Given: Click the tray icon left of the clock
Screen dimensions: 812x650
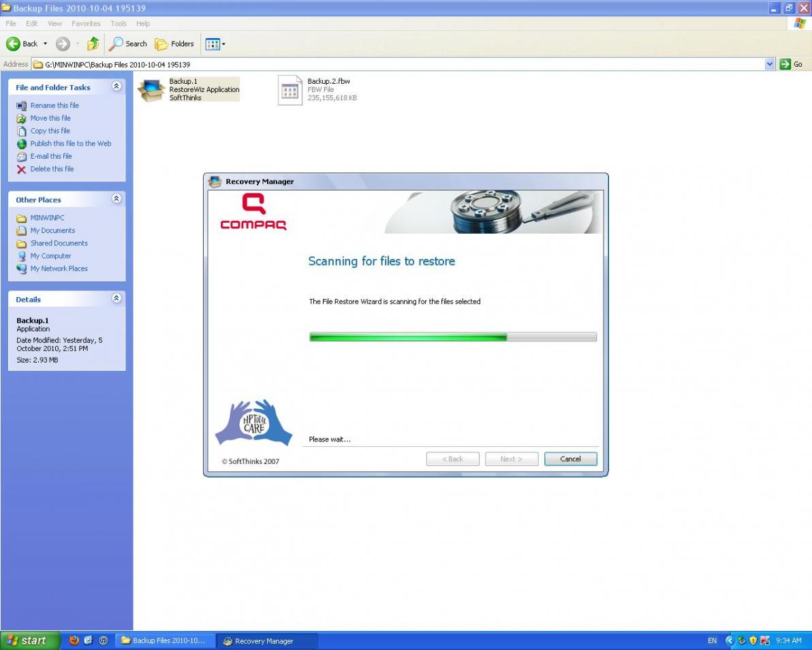Looking at the screenshot, I should pyautogui.click(x=765, y=640).
